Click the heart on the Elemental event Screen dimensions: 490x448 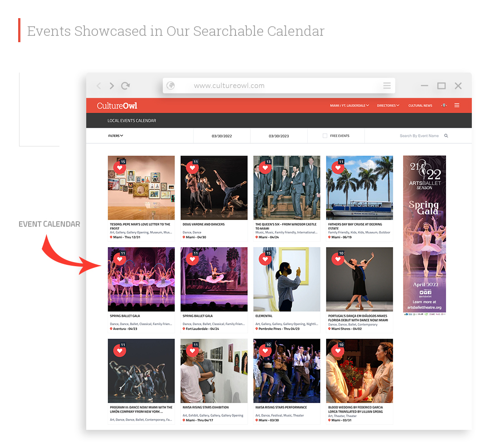(265, 259)
